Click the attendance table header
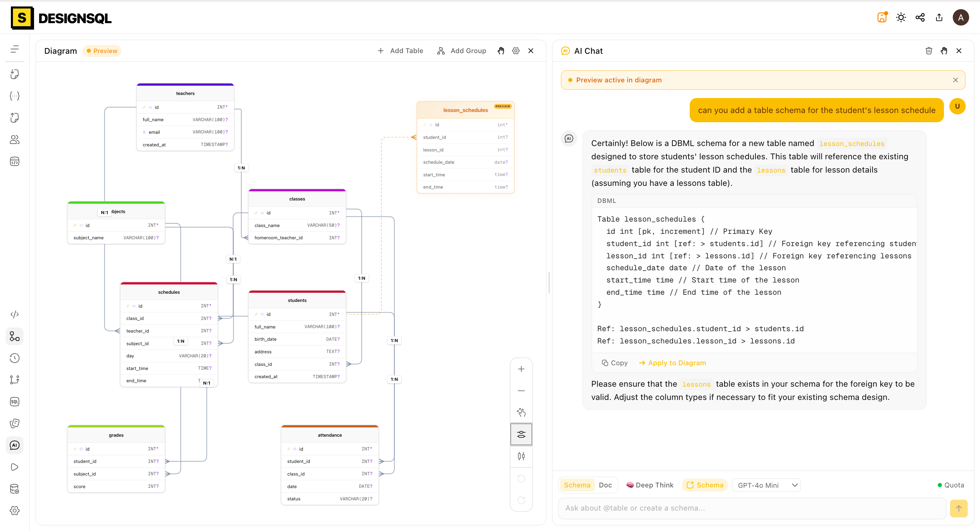 (x=330, y=435)
